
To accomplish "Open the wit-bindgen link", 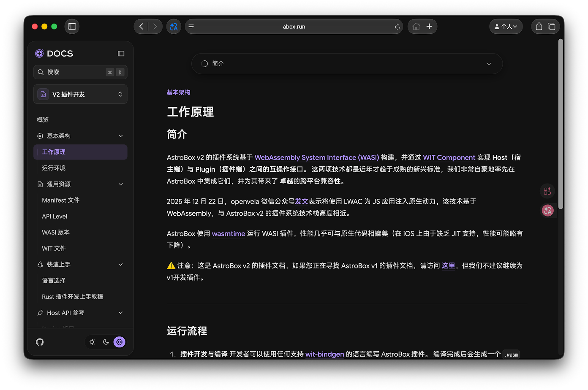I will coord(325,354).
